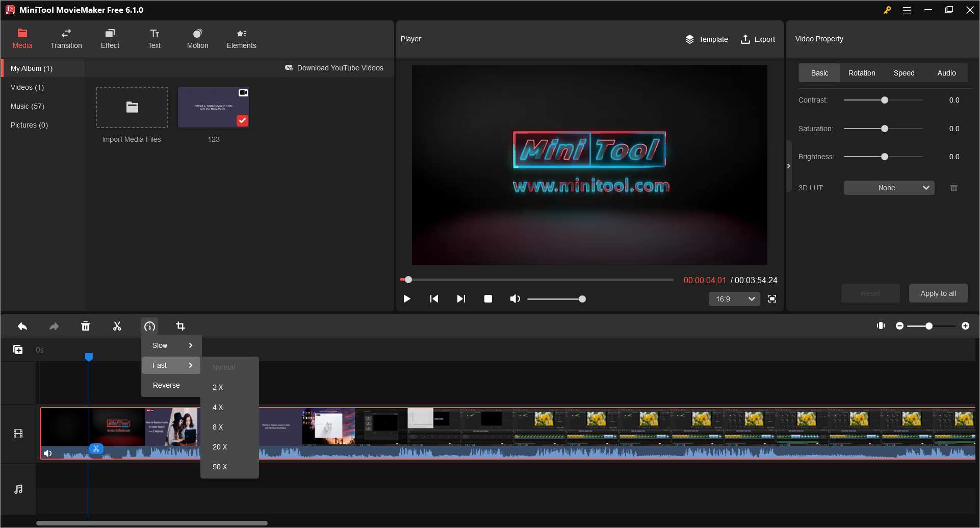This screenshot has width=980, height=528.
Task: Open the Media tab
Action: [22, 39]
